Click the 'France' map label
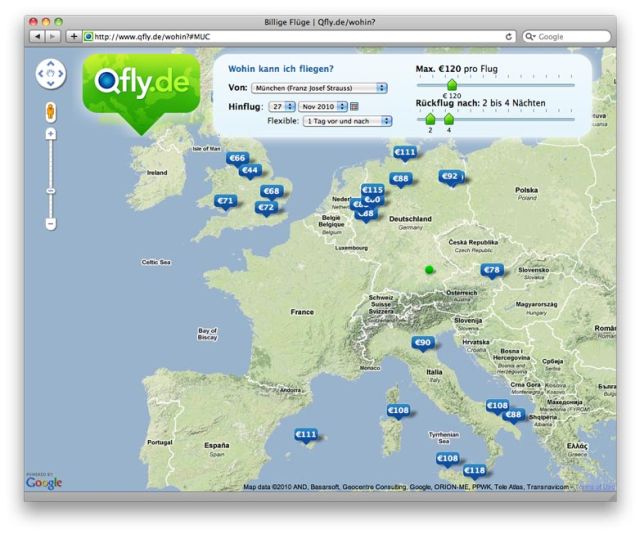The height and width of the screenshot is (534, 640). [302, 312]
